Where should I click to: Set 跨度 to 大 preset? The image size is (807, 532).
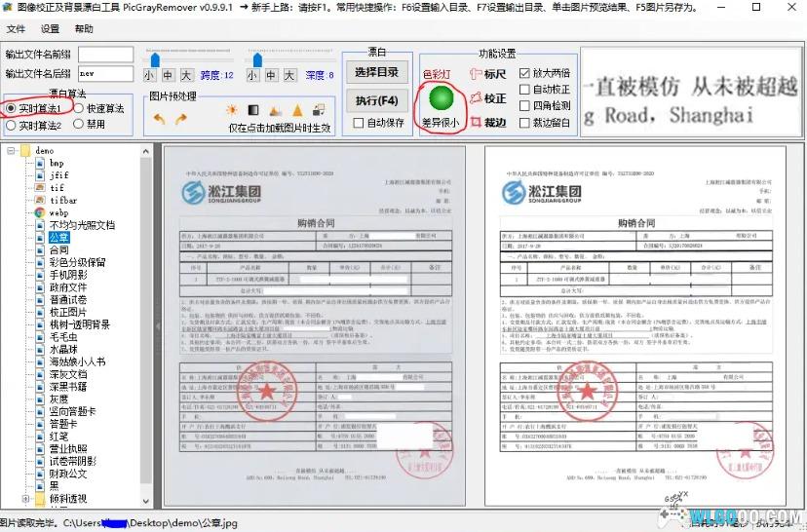coord(187,76)
